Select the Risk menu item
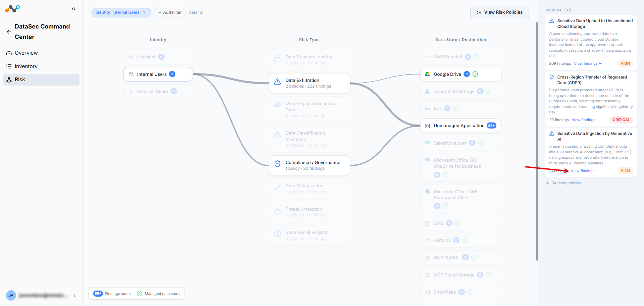The image size is (644, 306). tap(41, 80)
